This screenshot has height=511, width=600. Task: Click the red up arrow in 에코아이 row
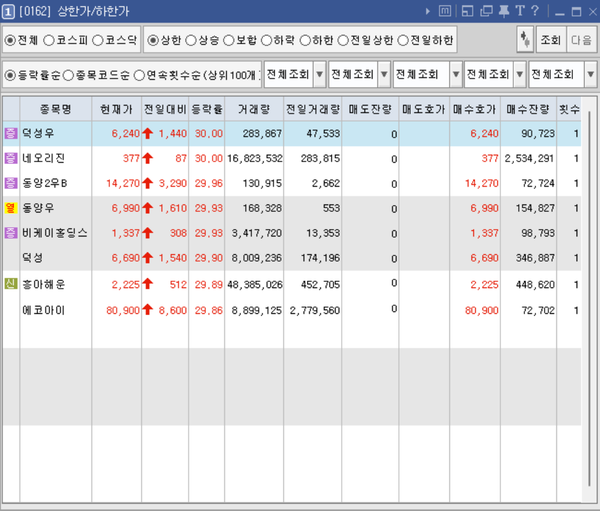coord(147,309)
